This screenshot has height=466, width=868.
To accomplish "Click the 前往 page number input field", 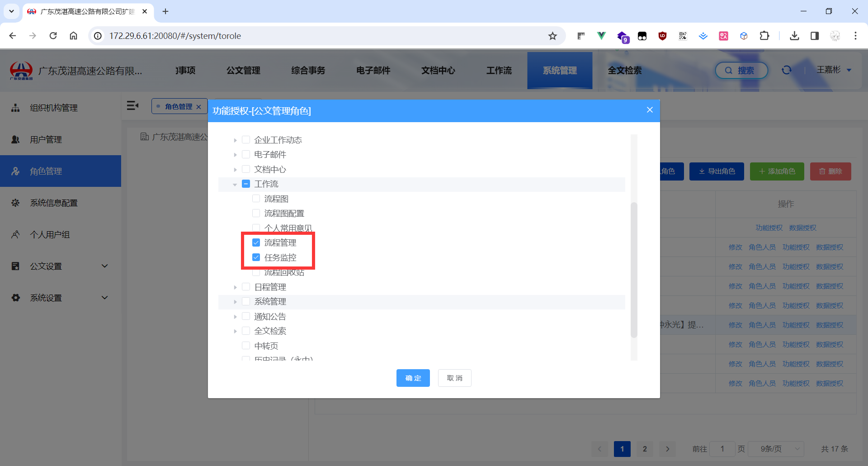I will coord(722,449).
